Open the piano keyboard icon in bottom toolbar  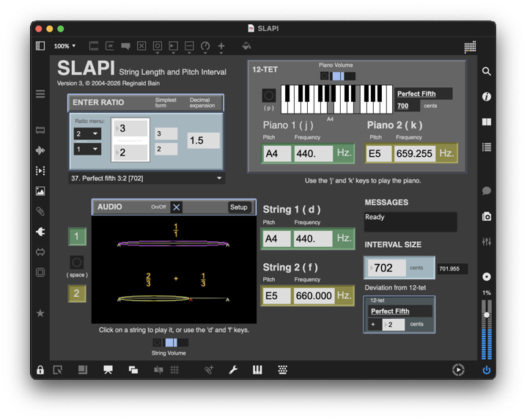[257, 370]
